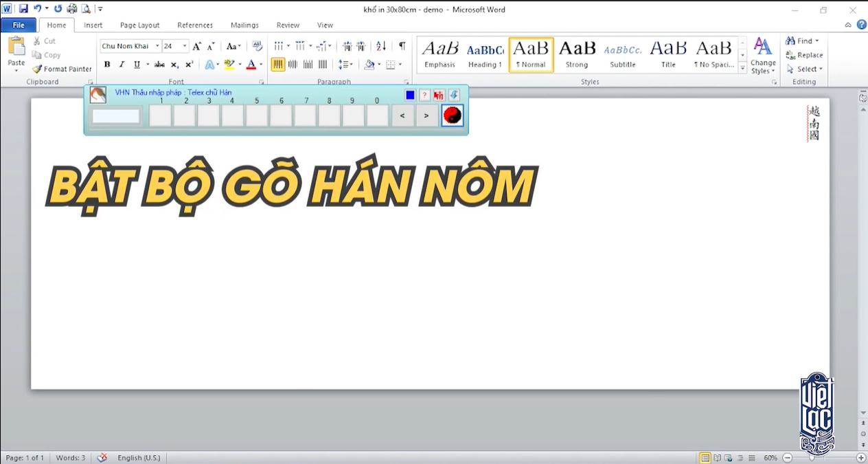Shrink the font size

211,46
